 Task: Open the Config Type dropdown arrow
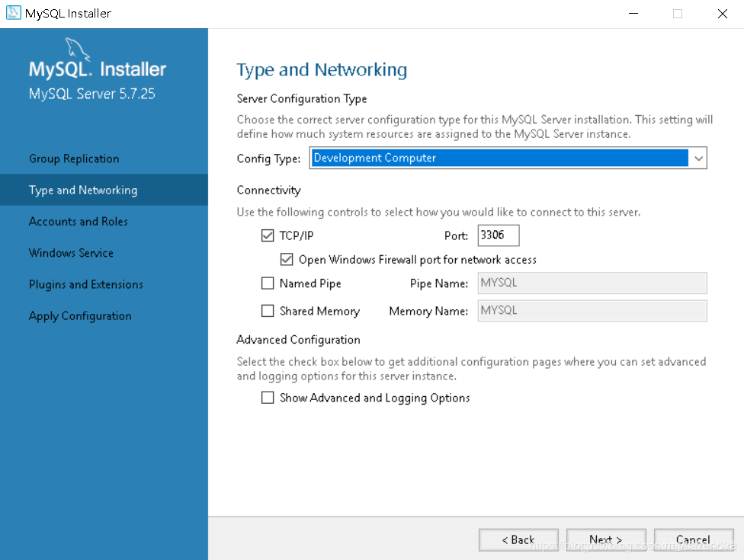[x=698, y=158]
